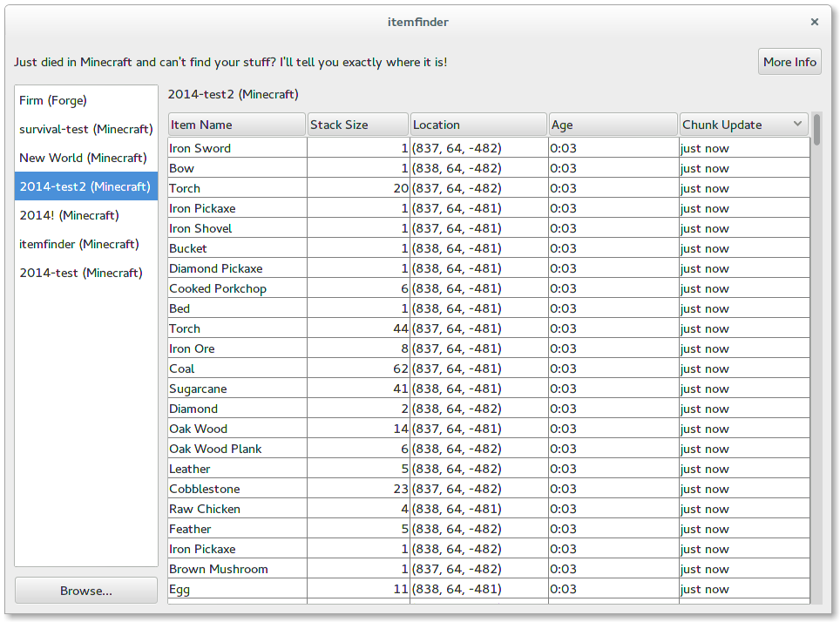Click 'just now' in the Leather row
The height and width of the screenshot is (622, 840).
tap(704, 470)
